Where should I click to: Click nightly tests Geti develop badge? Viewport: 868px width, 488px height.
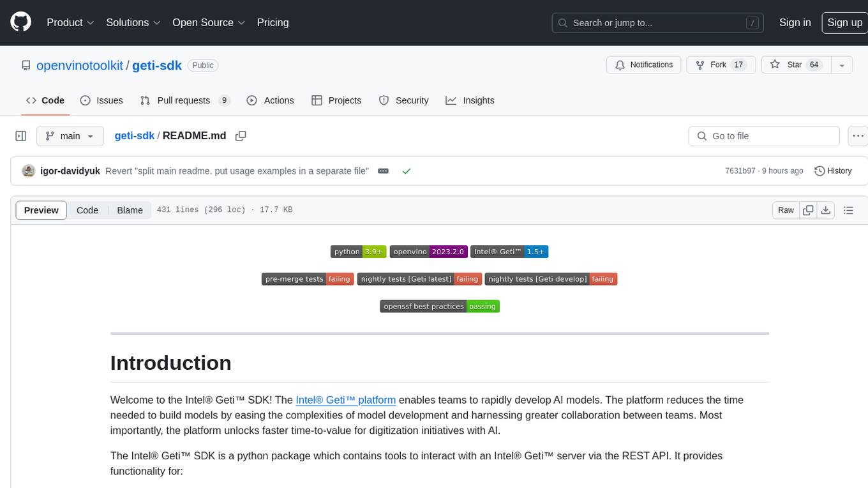(x=551, y=279)
